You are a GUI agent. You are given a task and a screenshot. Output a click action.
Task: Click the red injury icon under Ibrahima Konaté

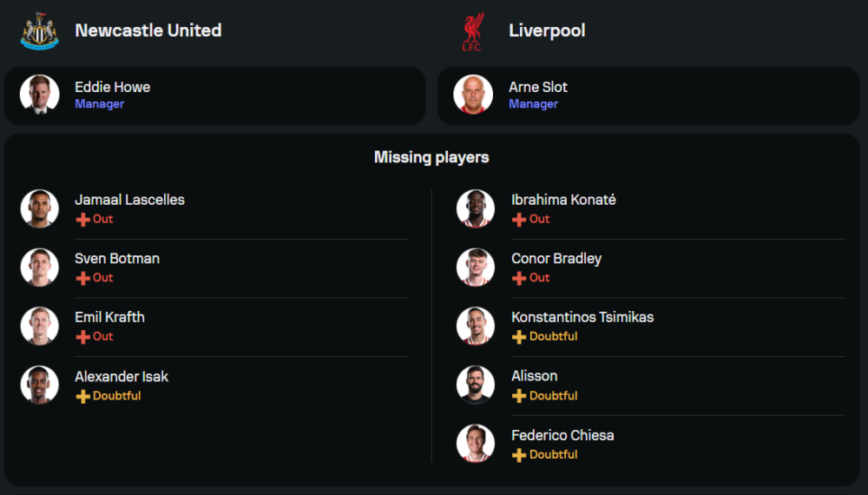point(519,220)
